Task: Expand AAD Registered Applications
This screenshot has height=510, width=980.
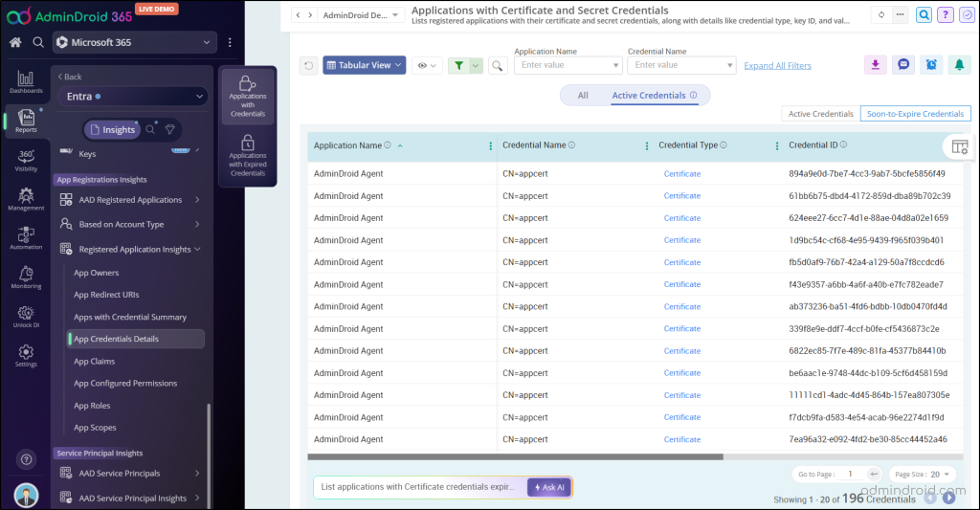Action: click(x=131, y=200)
